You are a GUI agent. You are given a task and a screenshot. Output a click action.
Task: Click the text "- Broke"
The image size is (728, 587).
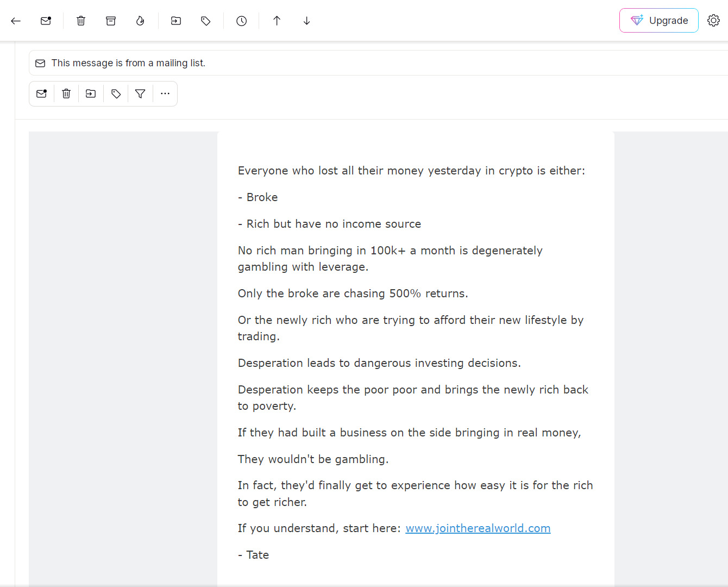pos(258,197)
